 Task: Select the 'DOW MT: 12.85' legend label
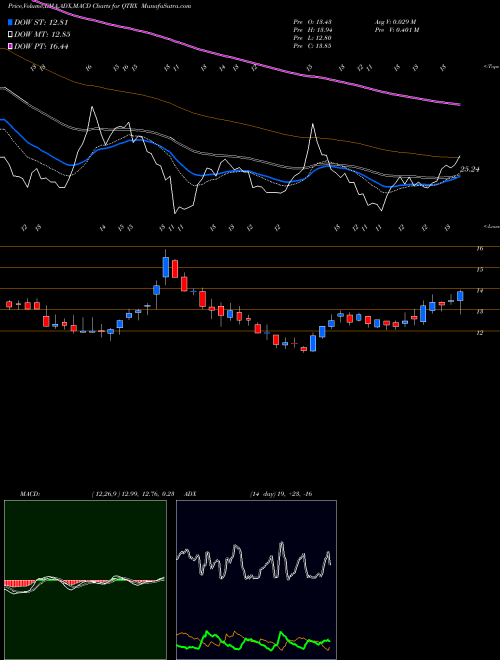coord(42,34)
